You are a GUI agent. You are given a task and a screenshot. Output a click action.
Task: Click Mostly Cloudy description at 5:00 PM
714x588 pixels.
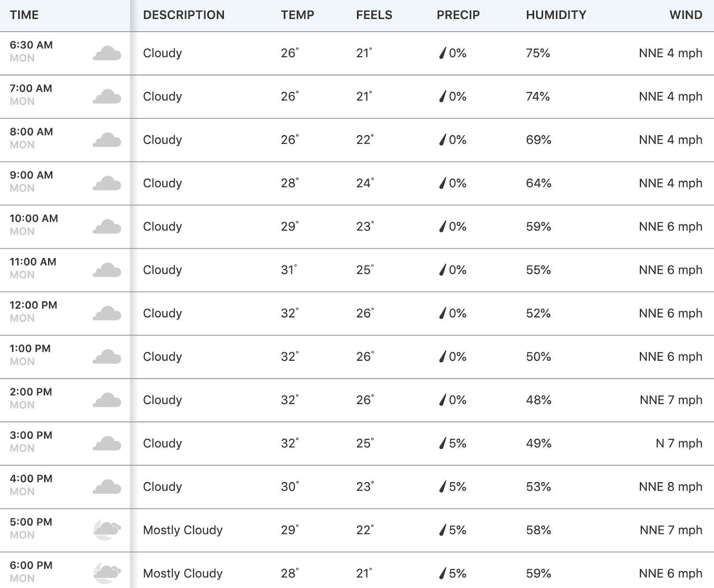[x=183, y=530]
